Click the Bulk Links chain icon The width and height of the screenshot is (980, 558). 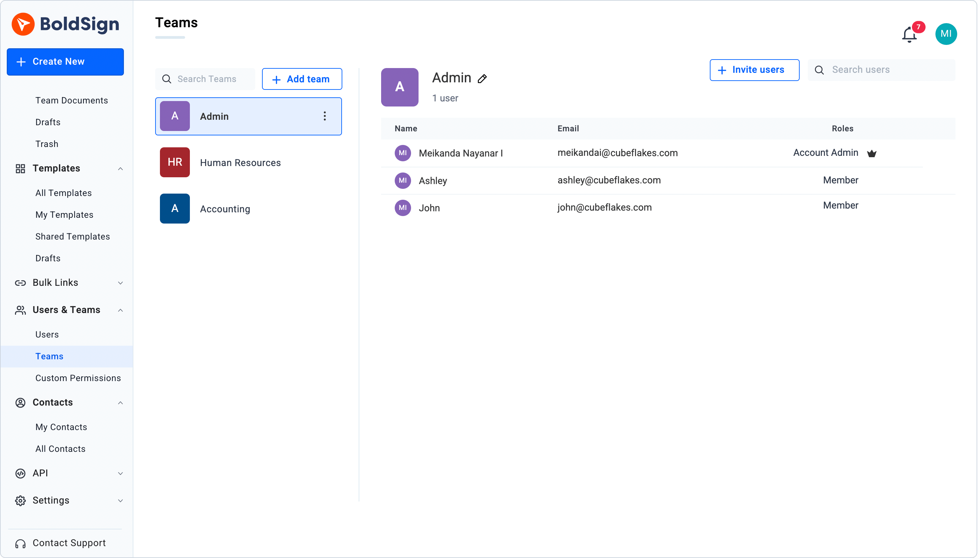pos(20,284)
